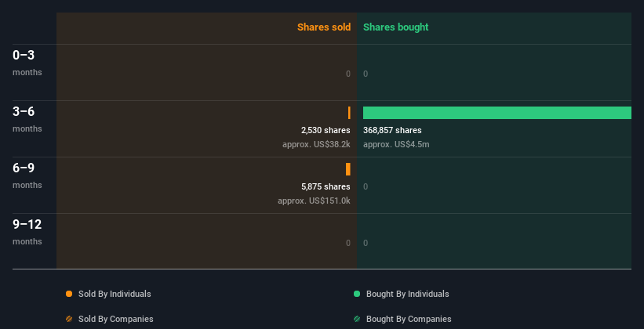Click the 368,857 shares value

coord(392,130)
